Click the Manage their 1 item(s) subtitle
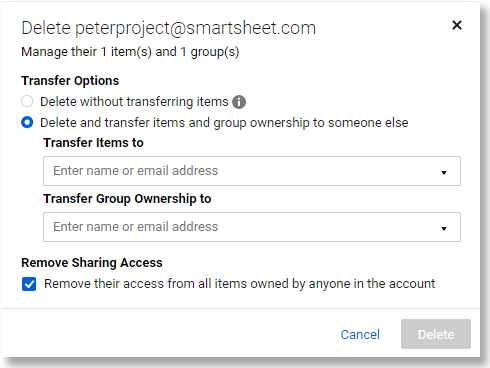This screenshot has height=368, width=490. 130,52
